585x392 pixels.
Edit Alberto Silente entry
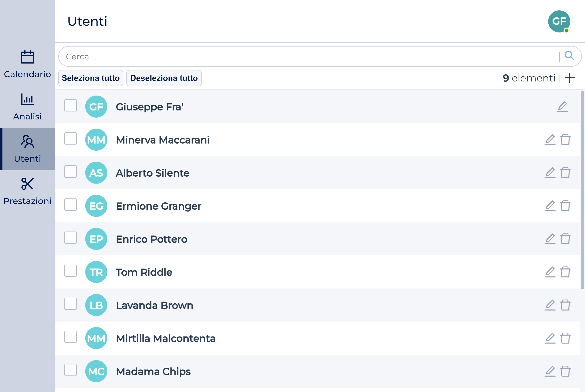(550, 173)
